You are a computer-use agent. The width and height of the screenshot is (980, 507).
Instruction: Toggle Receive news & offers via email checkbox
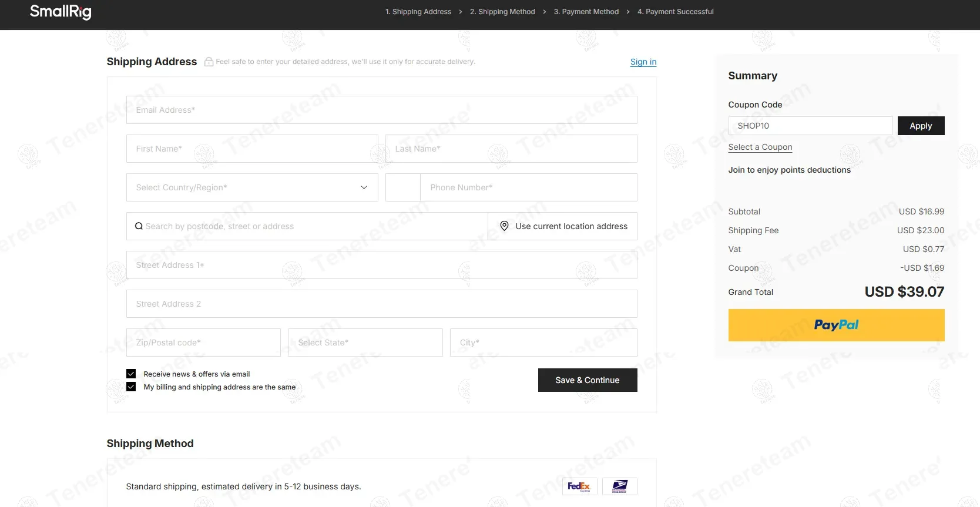click(x=131, y=374)
